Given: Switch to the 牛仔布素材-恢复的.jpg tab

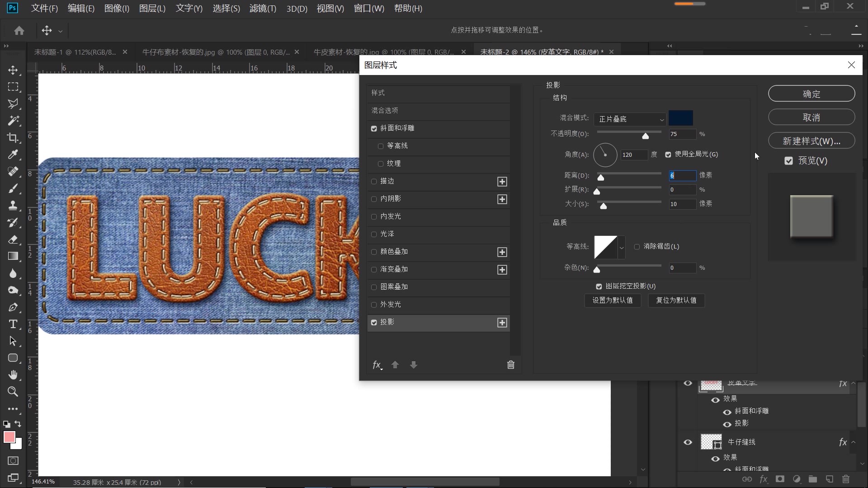Looking at the screenshot, I should coord(216,52).
